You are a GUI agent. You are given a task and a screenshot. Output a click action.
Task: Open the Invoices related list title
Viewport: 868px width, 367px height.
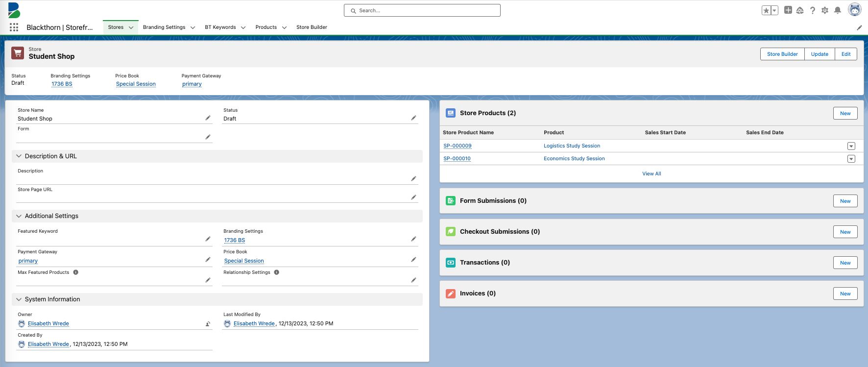click(x=478, y=294)
